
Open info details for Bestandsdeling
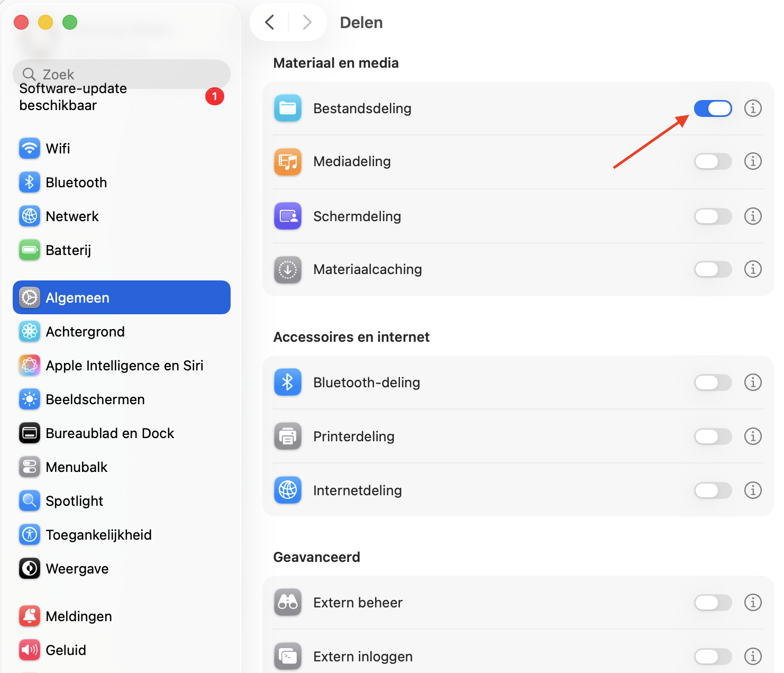(x=753, y=108)
